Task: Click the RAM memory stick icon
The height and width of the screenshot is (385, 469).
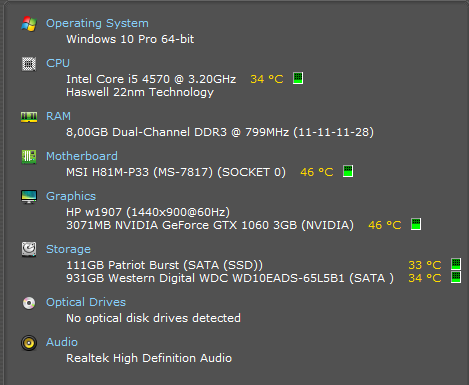Action: (x=29, y=117)
